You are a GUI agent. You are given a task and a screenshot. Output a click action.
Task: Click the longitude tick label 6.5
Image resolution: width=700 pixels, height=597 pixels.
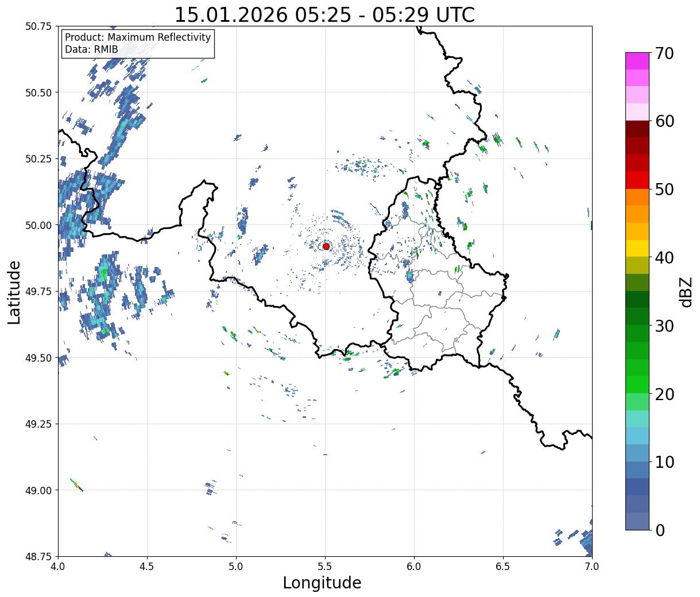[503, 567]
